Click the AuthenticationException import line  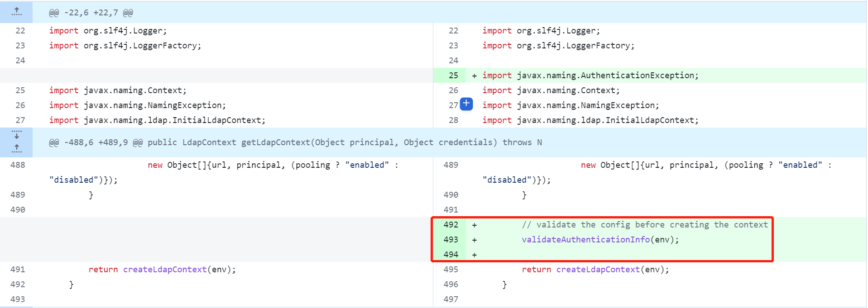590,76
